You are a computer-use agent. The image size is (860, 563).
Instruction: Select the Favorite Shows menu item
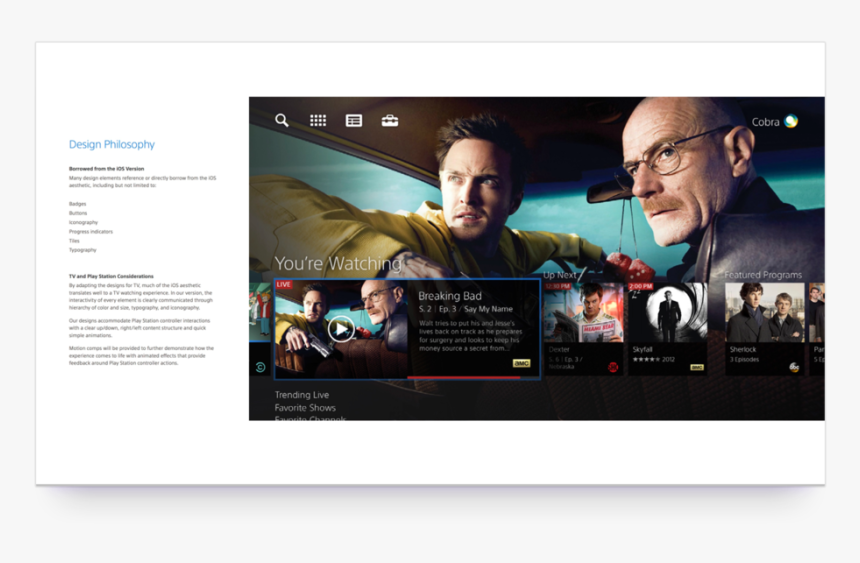(x=305, y=408)
